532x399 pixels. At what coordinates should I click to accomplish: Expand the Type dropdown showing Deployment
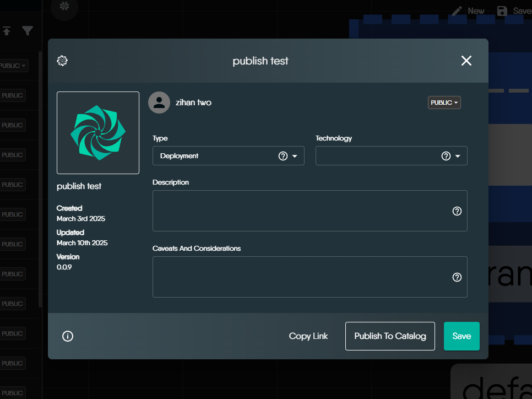pyautogui.click(x=295, y=156)
